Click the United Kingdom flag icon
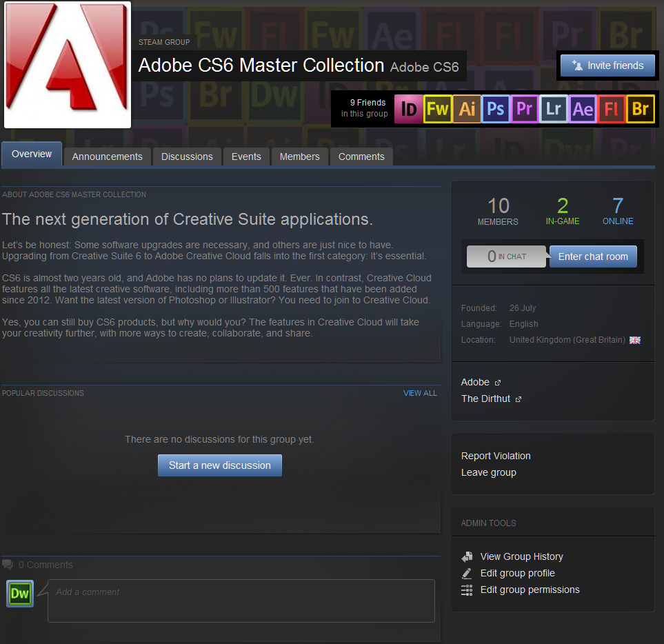 [x=635, y=340]
